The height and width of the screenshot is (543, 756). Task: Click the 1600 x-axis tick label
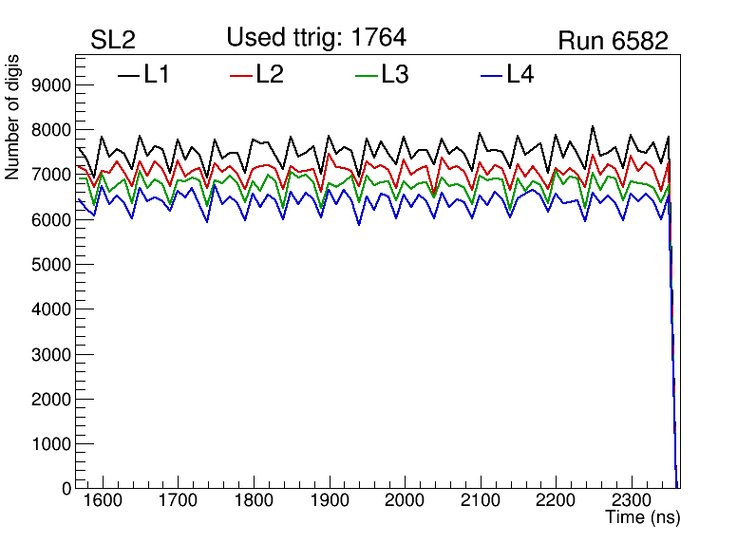pyautogui.click(x=102, y=500)
